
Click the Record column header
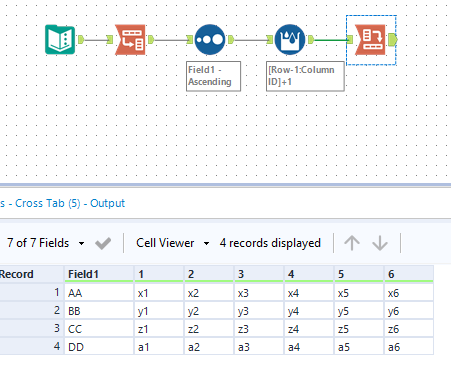click(x=32, y=274)
